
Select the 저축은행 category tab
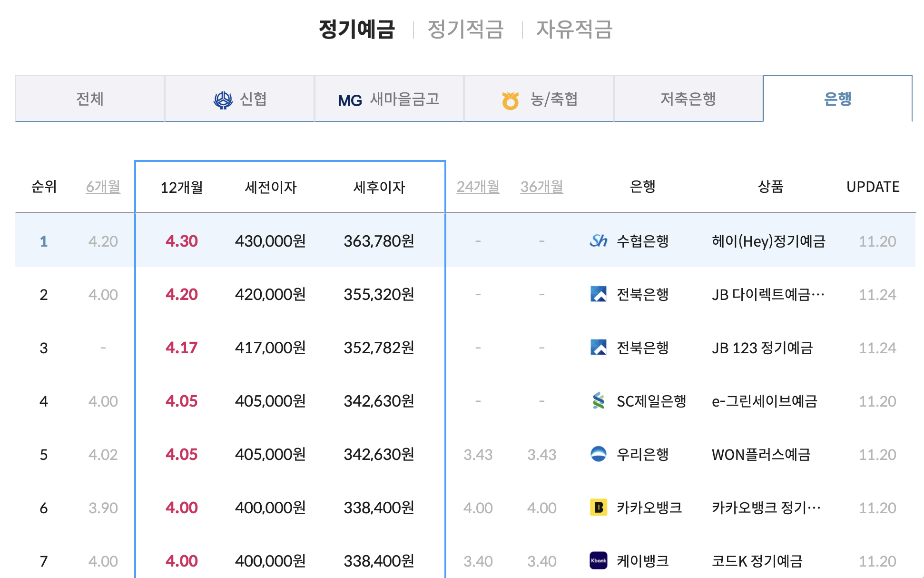(688, 99)
